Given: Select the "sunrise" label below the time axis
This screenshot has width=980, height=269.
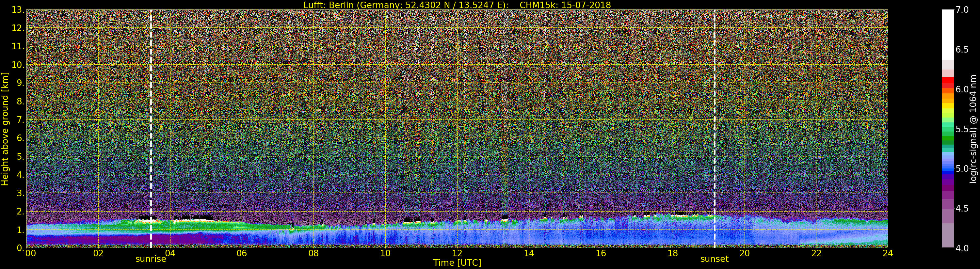Looking at the screenshot, I should pos(151,259).
